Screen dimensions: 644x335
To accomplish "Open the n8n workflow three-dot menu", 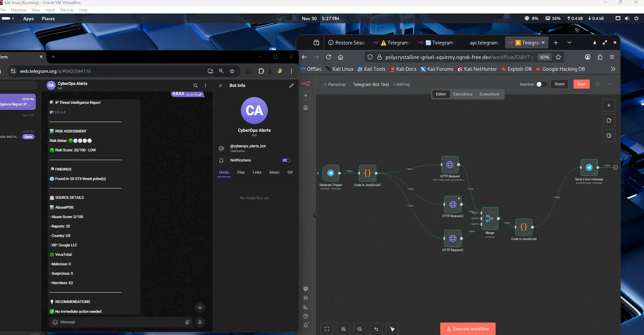I will (x=609, y=84).
